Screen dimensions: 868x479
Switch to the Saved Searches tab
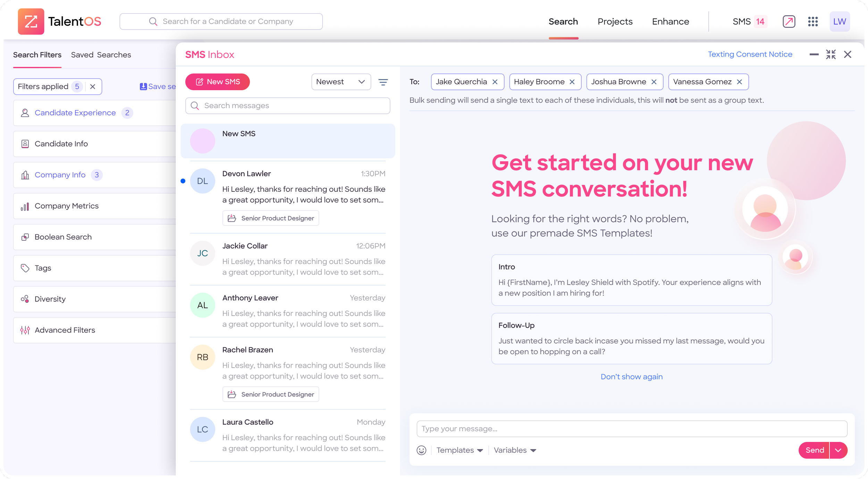101,55
